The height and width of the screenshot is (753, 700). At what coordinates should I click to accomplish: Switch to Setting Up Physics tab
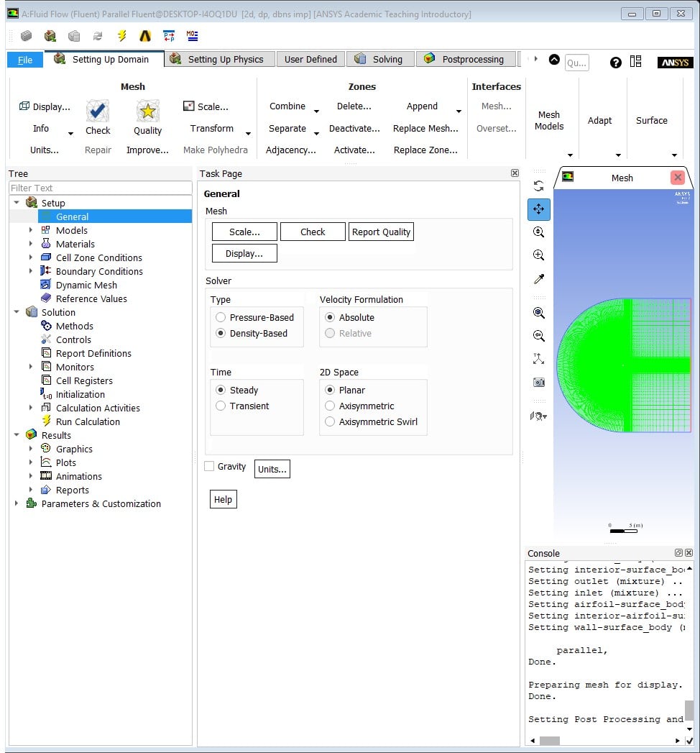[220, 59]
